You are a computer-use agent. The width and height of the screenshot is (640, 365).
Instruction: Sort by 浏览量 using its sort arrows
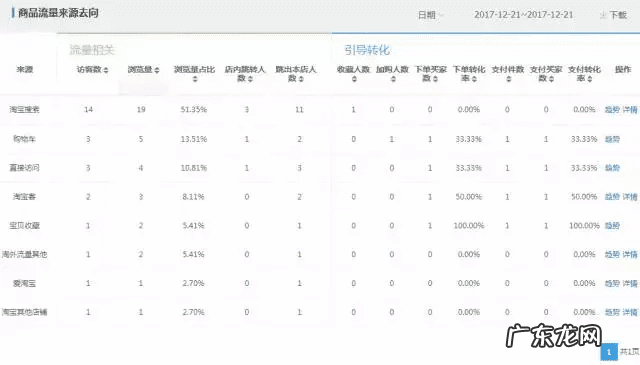(x=157, y=70)
